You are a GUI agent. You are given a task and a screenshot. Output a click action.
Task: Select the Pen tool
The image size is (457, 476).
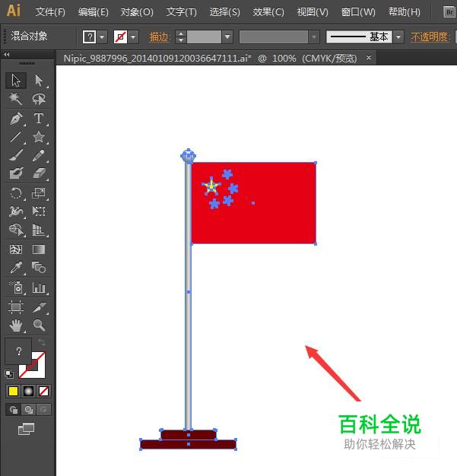pyautogui.click(x=16, y=119)
